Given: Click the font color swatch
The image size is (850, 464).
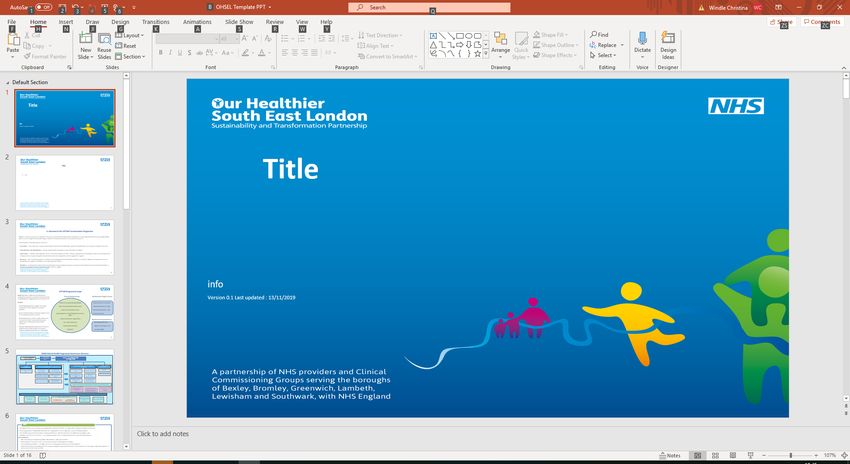Looking at the screenshot, I should pyautogui.click(x=261, y=53).
